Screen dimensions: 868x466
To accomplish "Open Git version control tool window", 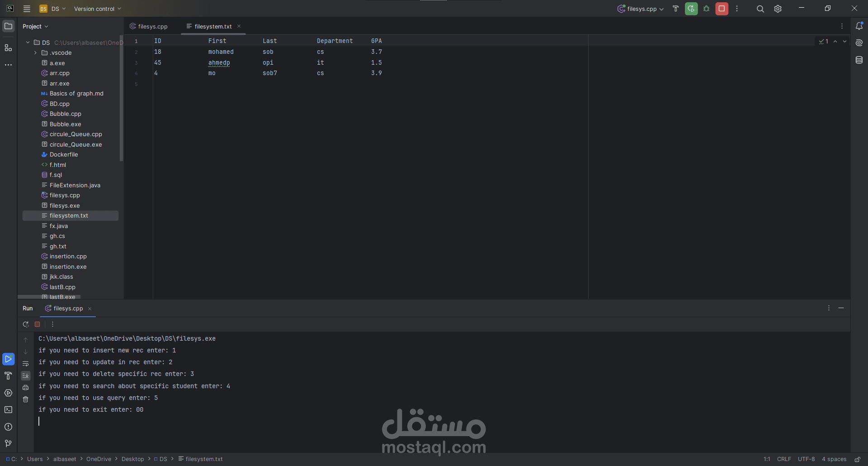I will [x=8, y=443].
